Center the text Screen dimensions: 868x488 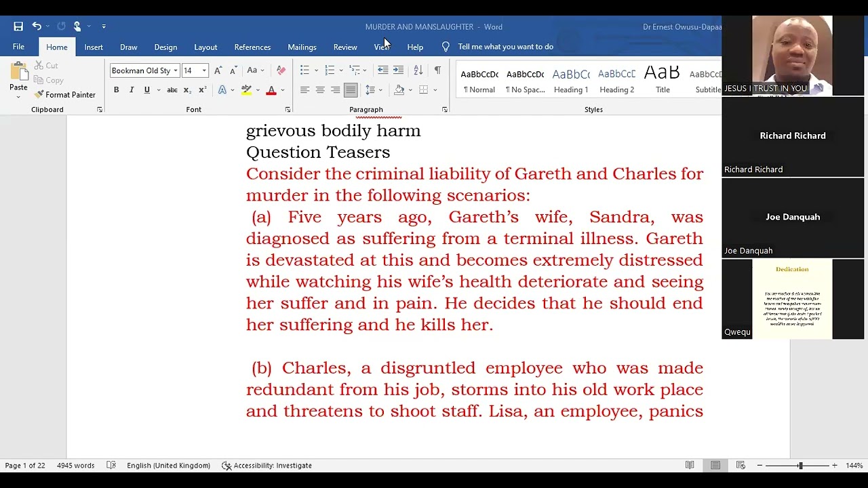coord(320,90)
